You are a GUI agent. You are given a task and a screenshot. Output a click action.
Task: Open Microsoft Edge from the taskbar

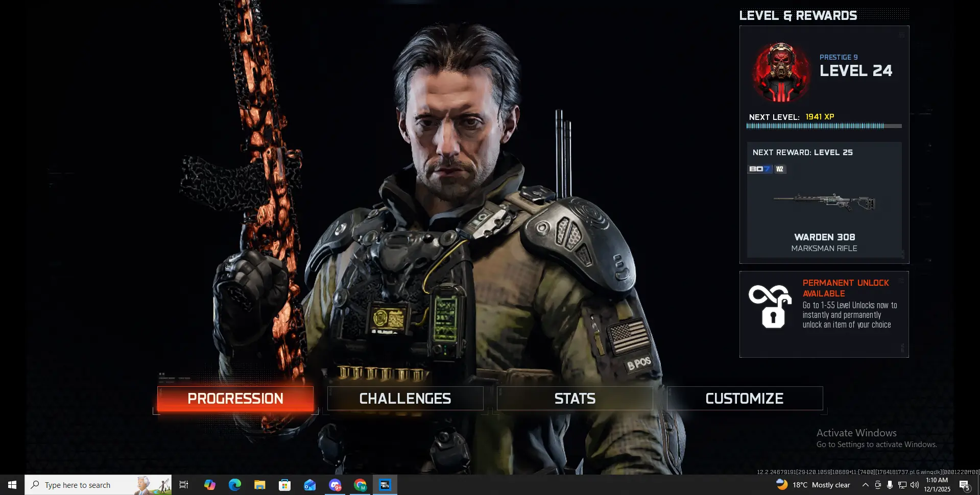235,485
